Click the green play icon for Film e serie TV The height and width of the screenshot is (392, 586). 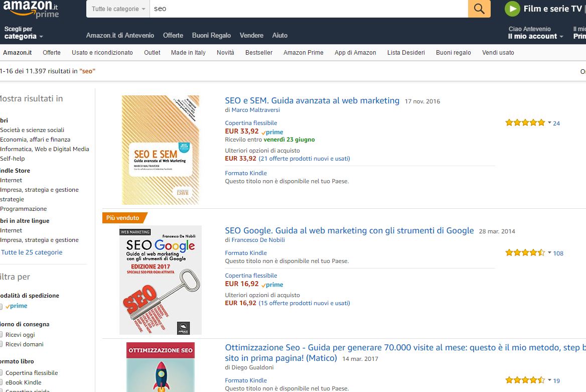(x=512, y=9)
